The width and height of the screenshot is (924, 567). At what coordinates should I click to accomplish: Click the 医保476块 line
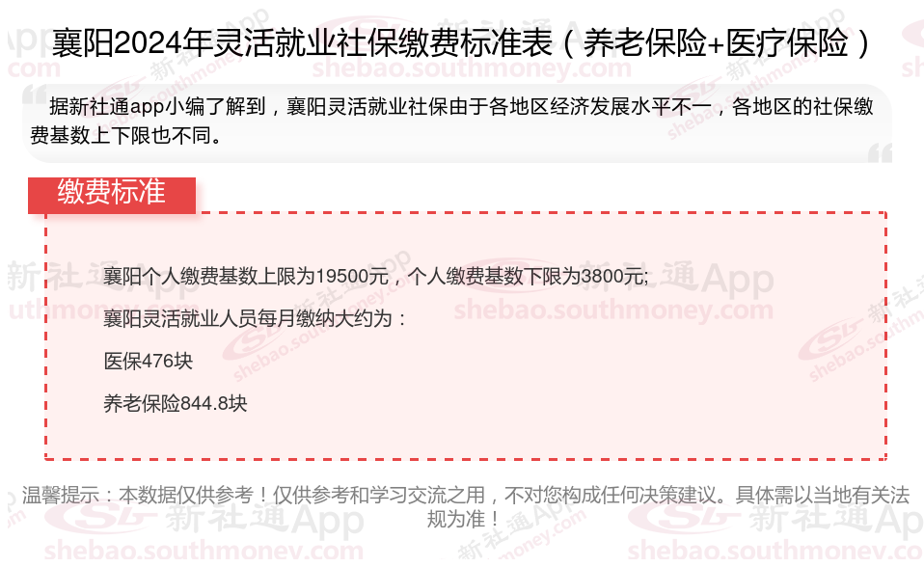click(148, 361)
